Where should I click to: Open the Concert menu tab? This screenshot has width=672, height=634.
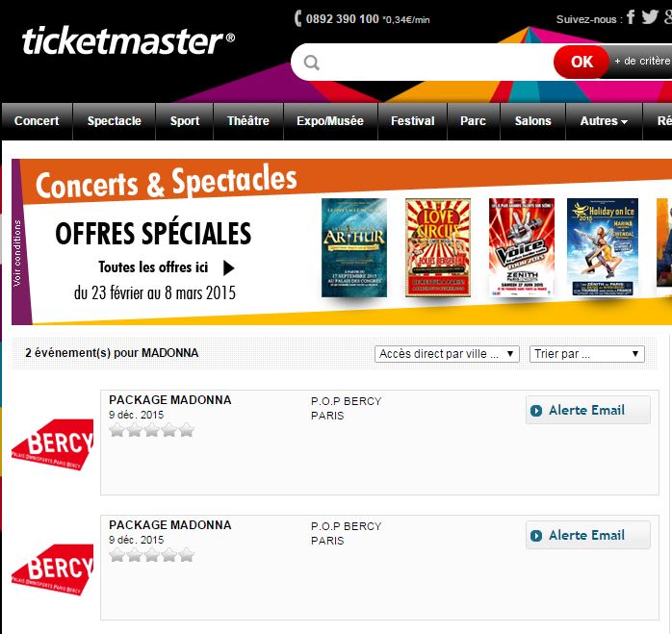coord(37,121)
